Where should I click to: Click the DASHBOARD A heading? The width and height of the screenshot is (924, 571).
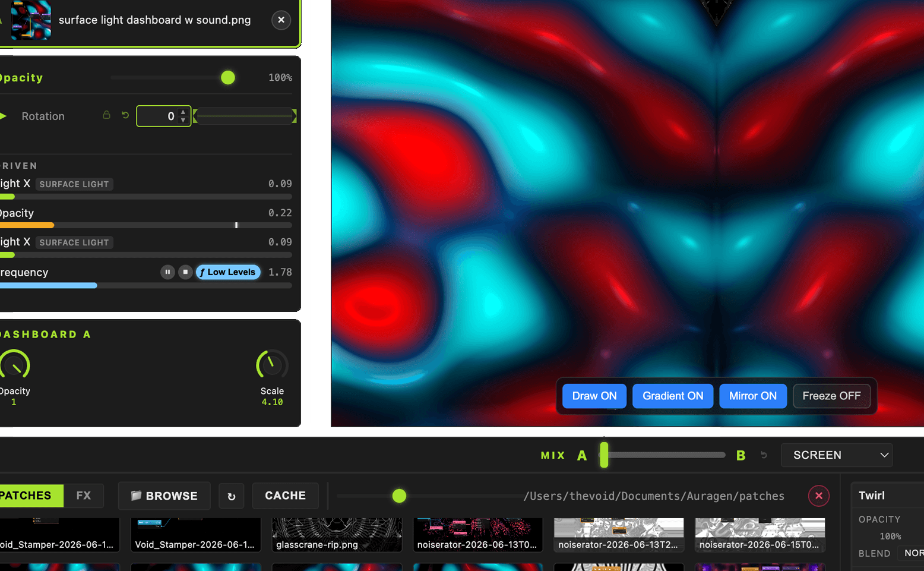[x=45, y=335]
